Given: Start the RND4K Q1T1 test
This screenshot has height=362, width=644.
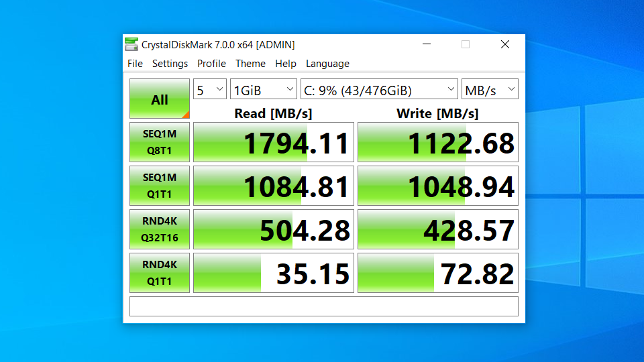Looking at the screenshot, I should pos(160,273).
